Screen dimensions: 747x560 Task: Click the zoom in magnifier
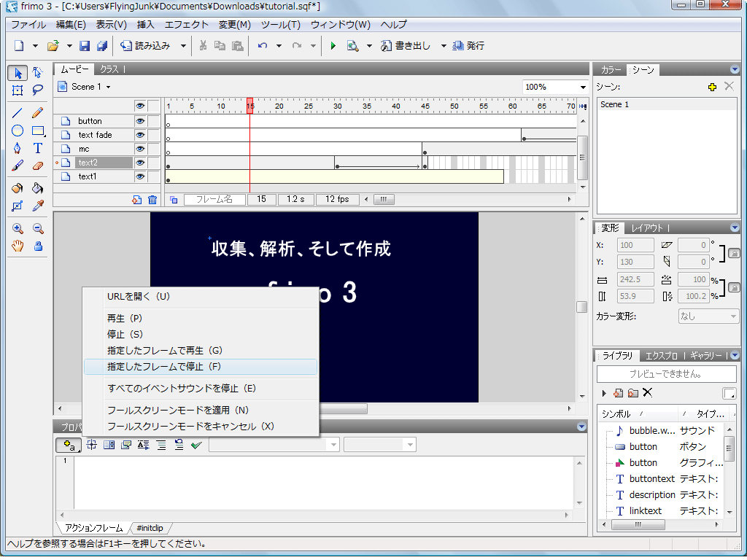(18, 228)
